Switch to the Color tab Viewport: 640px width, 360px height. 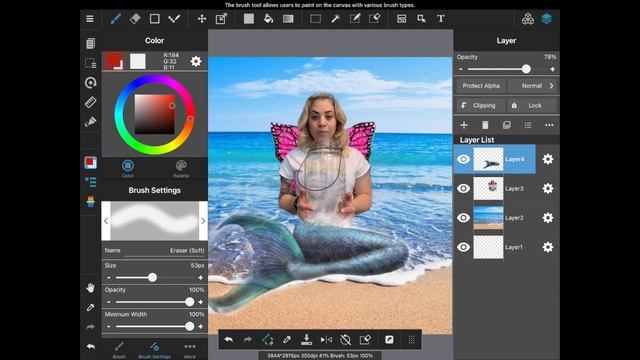pyautogui.click(x=128, y=169)
